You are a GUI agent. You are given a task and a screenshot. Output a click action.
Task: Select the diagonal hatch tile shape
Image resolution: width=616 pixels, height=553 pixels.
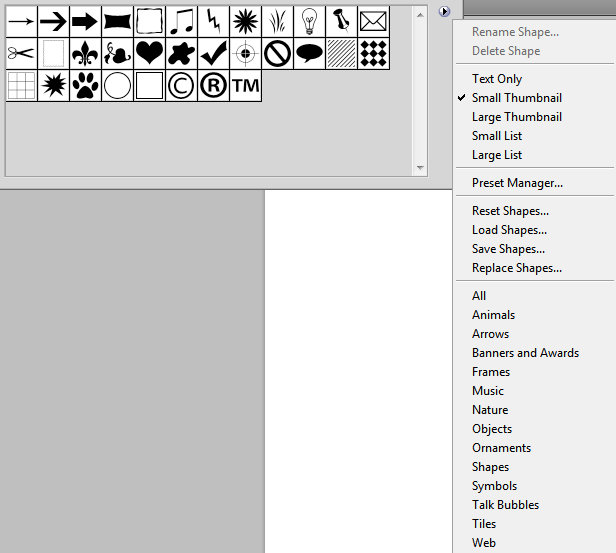click(341, 53)
